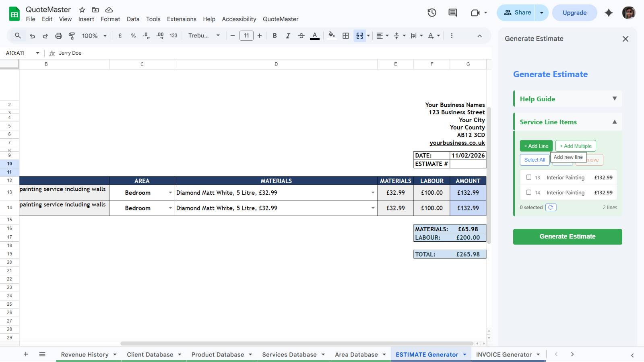
Task: Open the Bedroom area dropdown in row 13
Action: point(170,192)
